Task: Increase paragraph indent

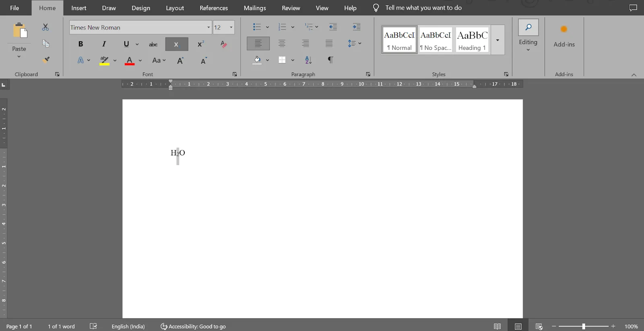Action: click(357, 27)
